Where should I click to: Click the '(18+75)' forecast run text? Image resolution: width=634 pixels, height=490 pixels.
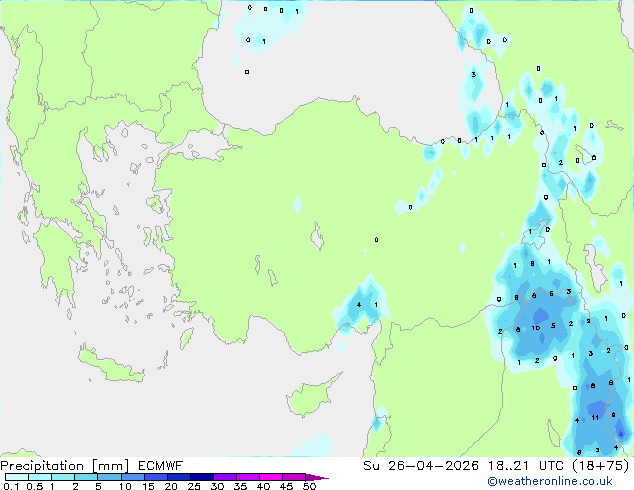[601, 466]
